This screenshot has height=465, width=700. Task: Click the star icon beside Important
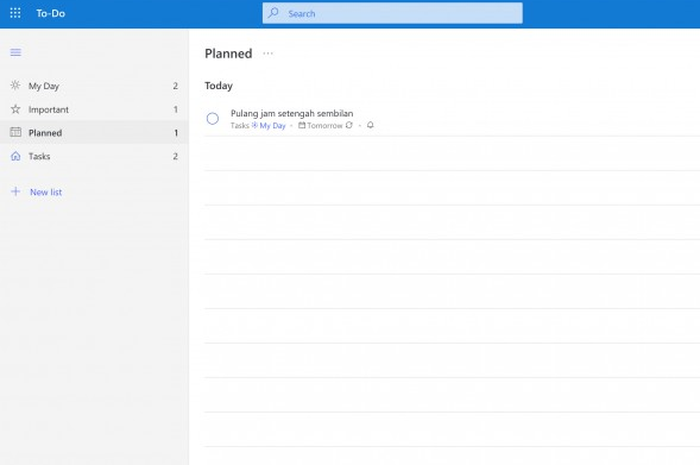point(15,109)
